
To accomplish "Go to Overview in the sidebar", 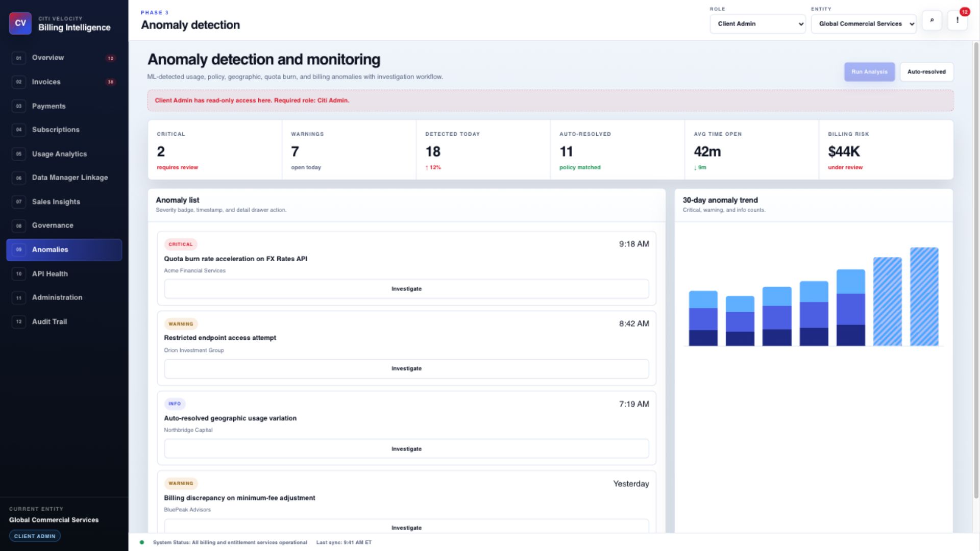I will click(64, 58).
